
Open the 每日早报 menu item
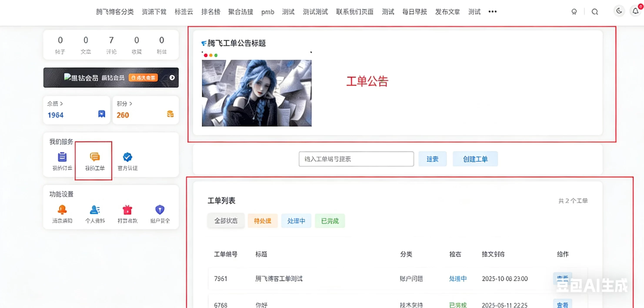pyautogui.click(x=414, y=12)
